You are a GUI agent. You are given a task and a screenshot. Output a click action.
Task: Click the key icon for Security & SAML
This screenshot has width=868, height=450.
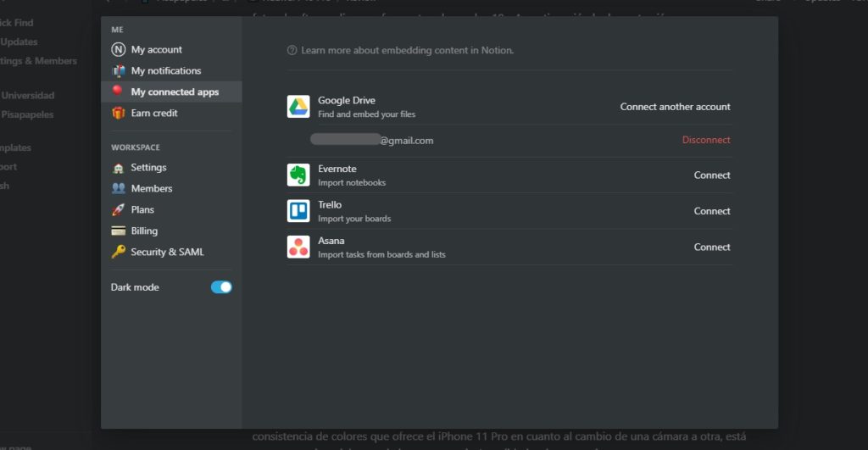tap(118, 252)
